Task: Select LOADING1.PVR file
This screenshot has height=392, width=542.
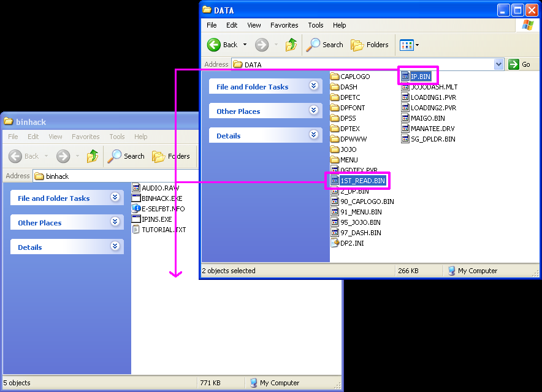Action: (429, 97)
